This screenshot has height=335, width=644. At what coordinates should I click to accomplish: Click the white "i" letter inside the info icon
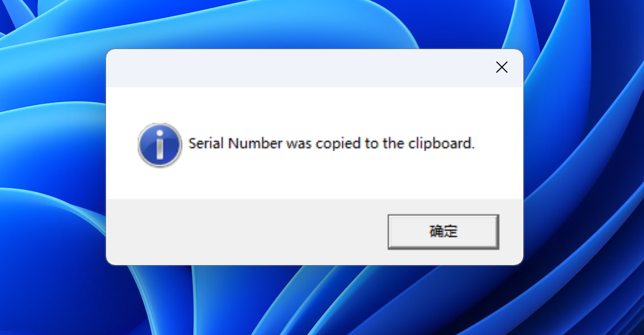[160, 144]
